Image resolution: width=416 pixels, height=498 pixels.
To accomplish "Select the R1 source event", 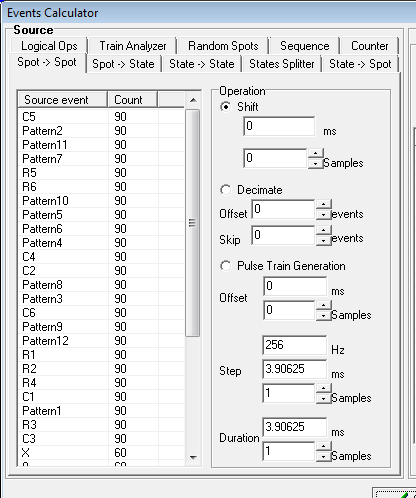I will pyautogui.click(x=101, y=355).
